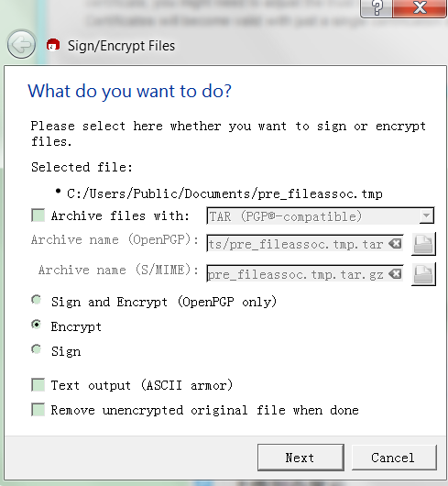
Task: Check Remove unencrypted original file when done
Action: click(x=38, y=410)
